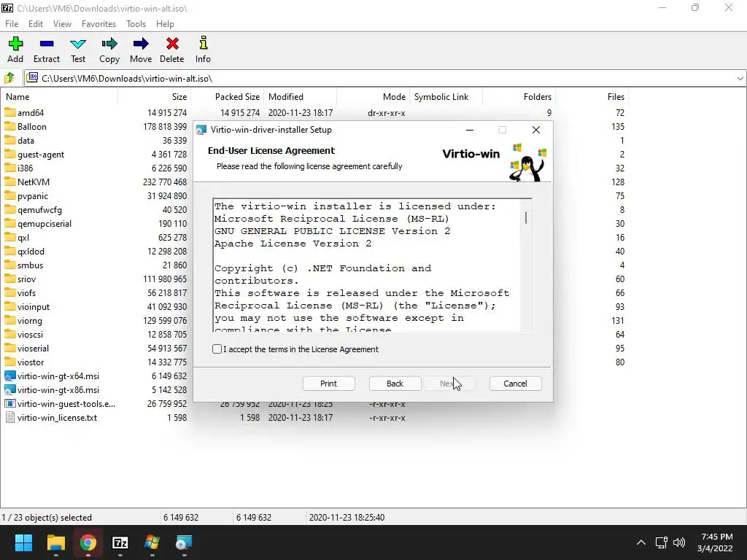Viewport: 747px width, 560px height.
Task: Select the vioinput folder row
Action: (x=96, y=307)
